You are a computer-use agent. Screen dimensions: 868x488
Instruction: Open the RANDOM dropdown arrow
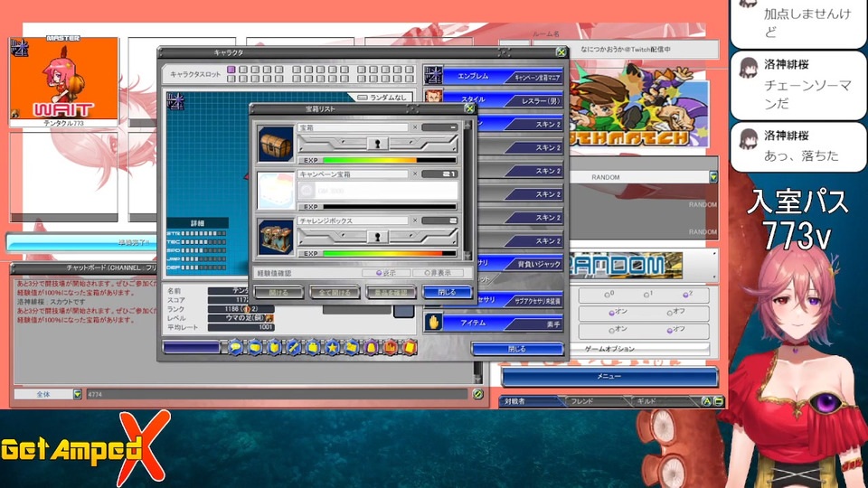(713, 177)
